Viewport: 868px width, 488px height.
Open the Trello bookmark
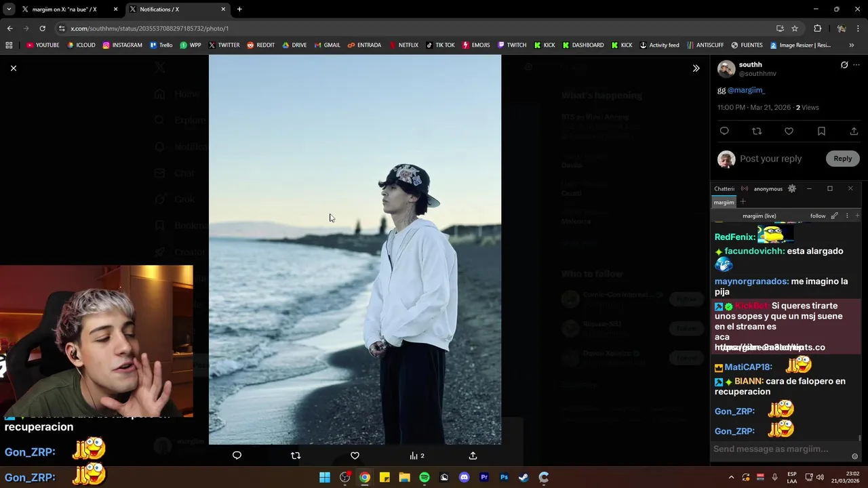(x=161, y=45)
